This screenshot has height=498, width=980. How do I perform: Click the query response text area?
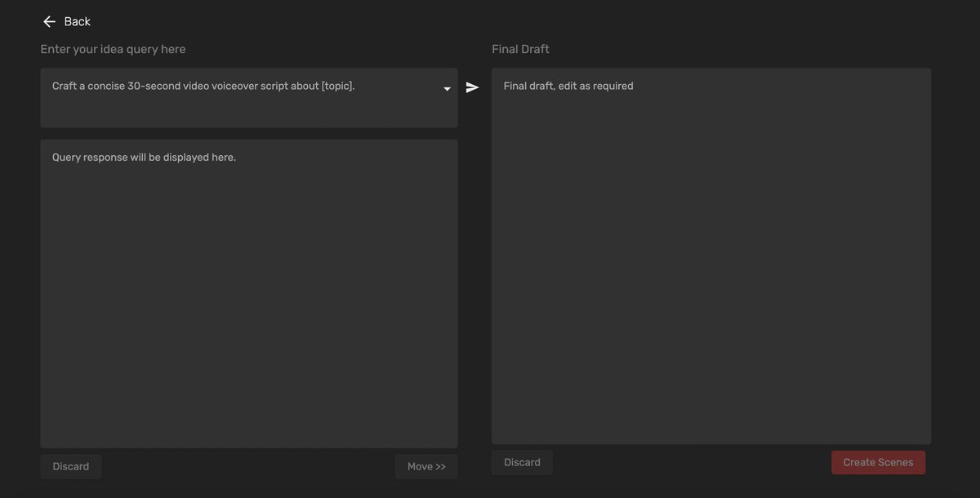(249, 293)
